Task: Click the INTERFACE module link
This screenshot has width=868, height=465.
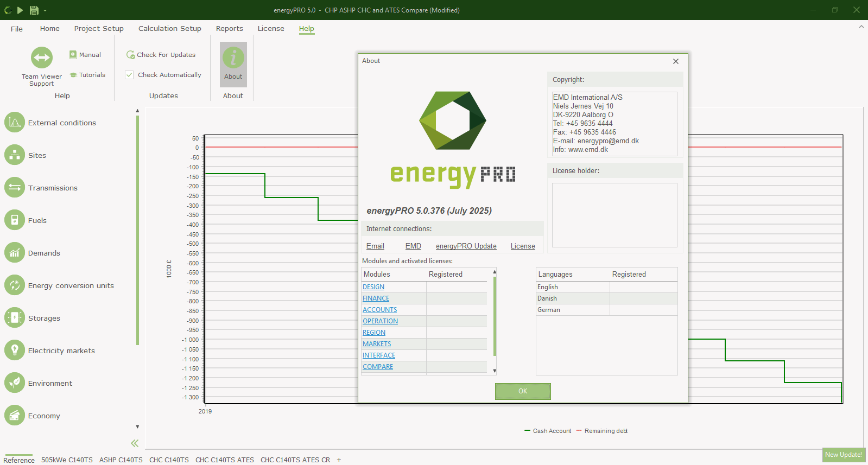Action: click(379, 355)
